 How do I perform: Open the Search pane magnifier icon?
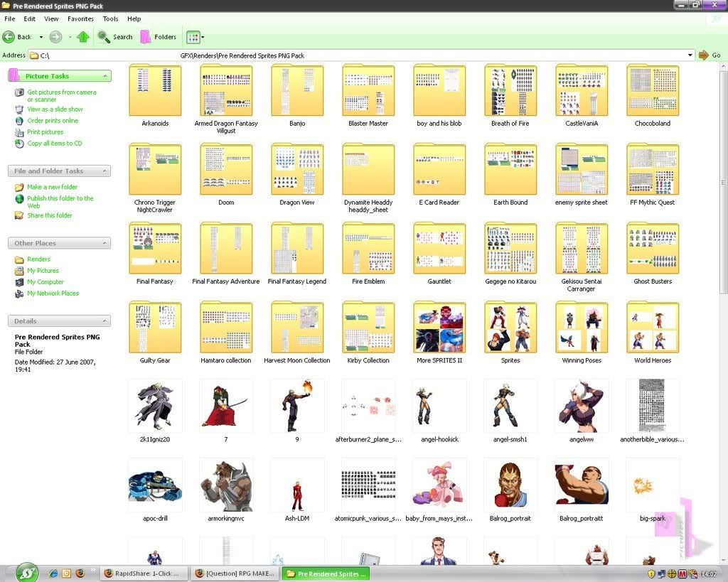(x=104, y=37)
